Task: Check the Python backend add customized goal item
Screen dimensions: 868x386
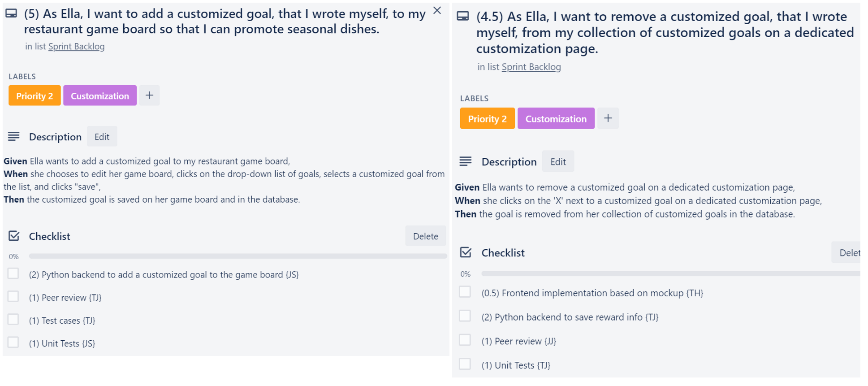Action: (13, 274)
